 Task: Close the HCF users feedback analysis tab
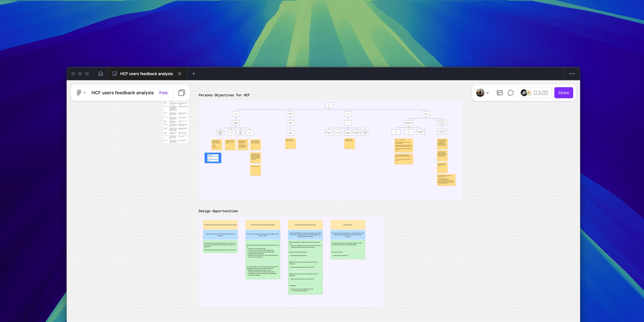tap(180, 74)
